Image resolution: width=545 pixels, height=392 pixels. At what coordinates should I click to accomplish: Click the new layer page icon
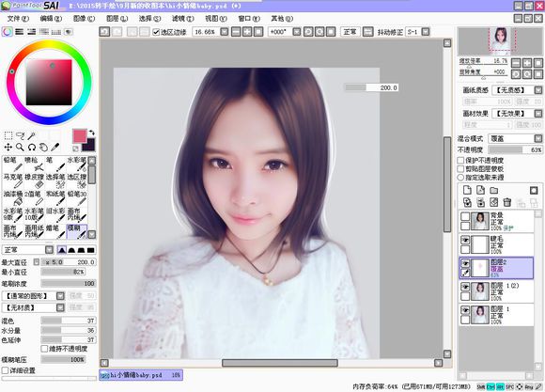point(467,190)
